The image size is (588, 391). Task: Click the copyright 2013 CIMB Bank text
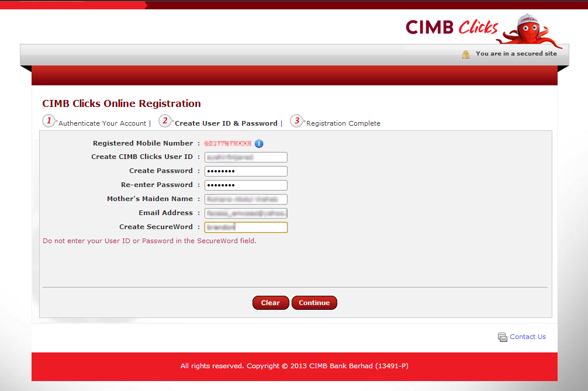pos(295,366)
